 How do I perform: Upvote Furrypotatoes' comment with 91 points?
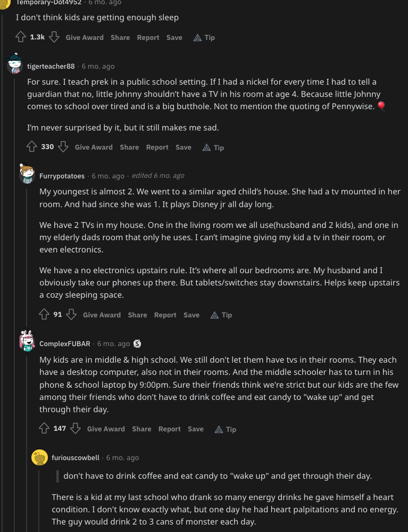[44, 315]
